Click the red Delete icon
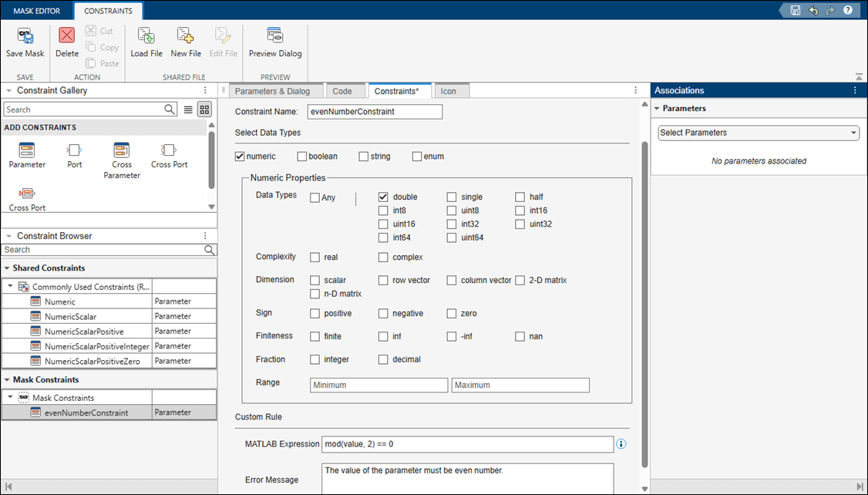The width and height of the screenshot is (868, 495). tap(67, 36)
